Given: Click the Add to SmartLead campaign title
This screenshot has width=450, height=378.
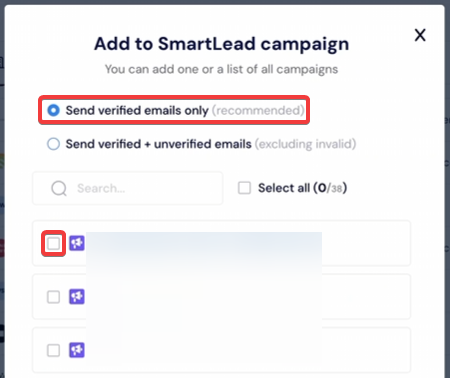Looking at the screenshot, I should [x=222, y=44].
